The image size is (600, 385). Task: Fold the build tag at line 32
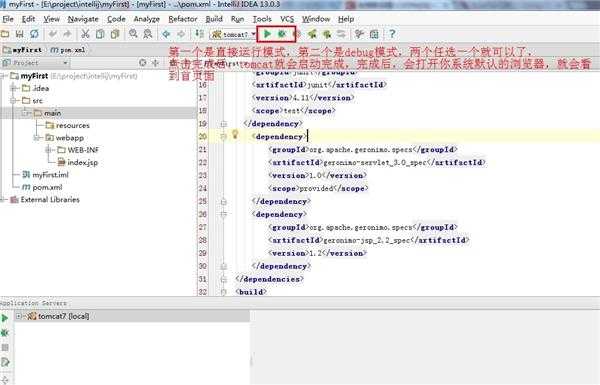223,292
